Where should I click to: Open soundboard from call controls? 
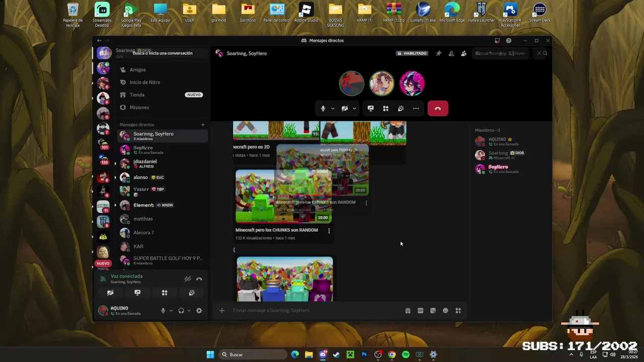(401, 108)
